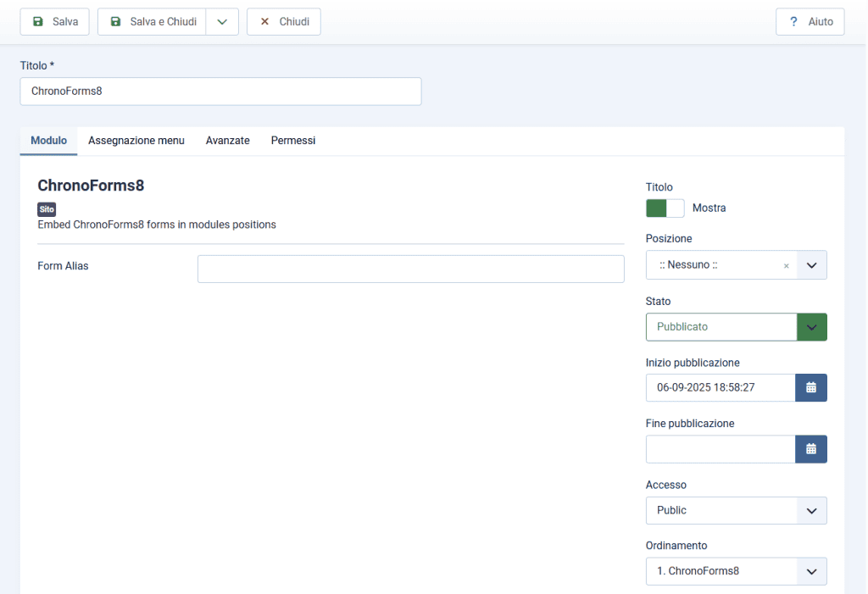This screenshot has height=594, width=868.
Task: Click inside the Form Alias field
Action: (410, 269)
